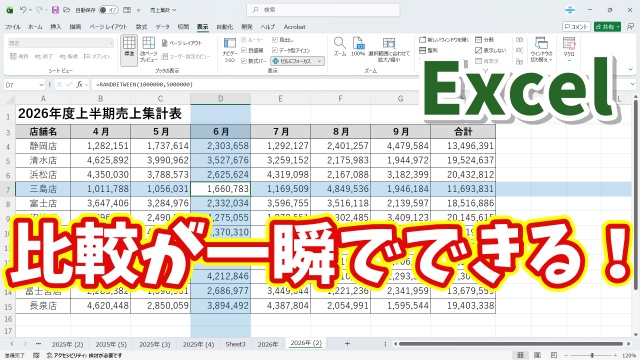640x360 pixels.
Task: Click the Open folder icon in title bar
Action: click(x=67, y=10)
